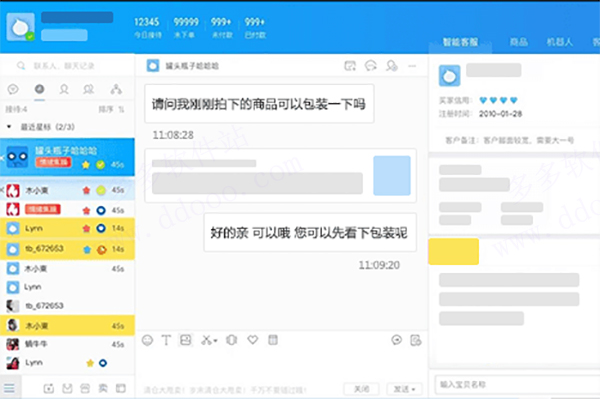Screen dimensions: 600x399
Task: Switch to the 机器人 tab
Action: [x=559, y=42]
